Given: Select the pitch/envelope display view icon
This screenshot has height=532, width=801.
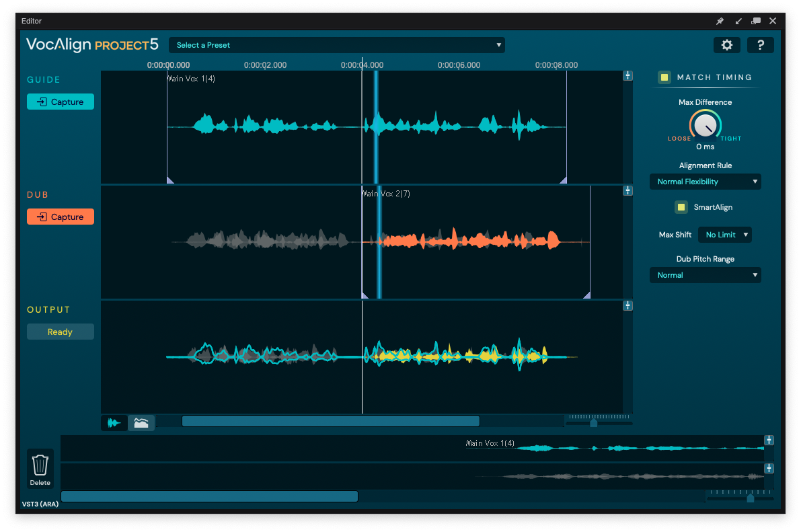Looking at the screenshot, I should (x=141, y=422).
